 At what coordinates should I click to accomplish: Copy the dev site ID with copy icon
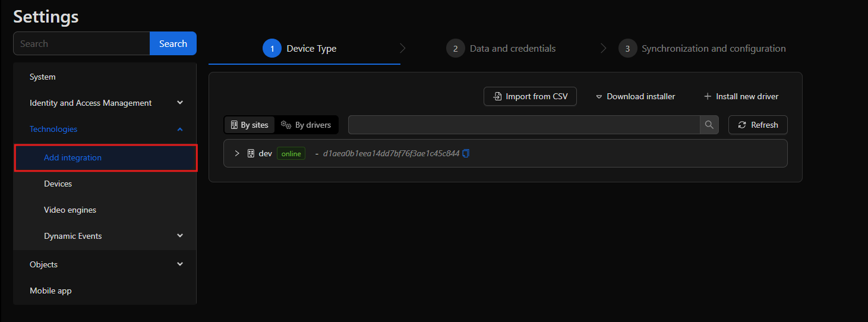click(466, 153)
